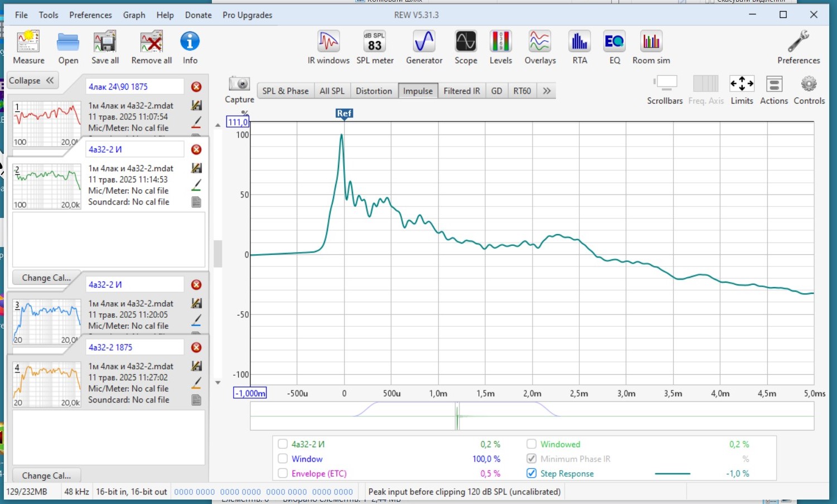837x504 pixels.
Task: Click Change Cal... for measurement 4
Action: pos(46,476)
